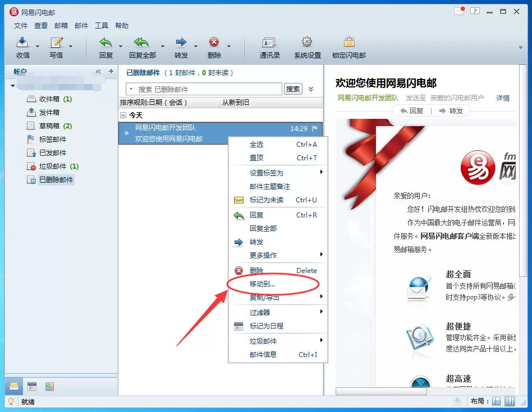
Task: Click the 回复 reply toolbar icon
Action: tap(106, 43)
